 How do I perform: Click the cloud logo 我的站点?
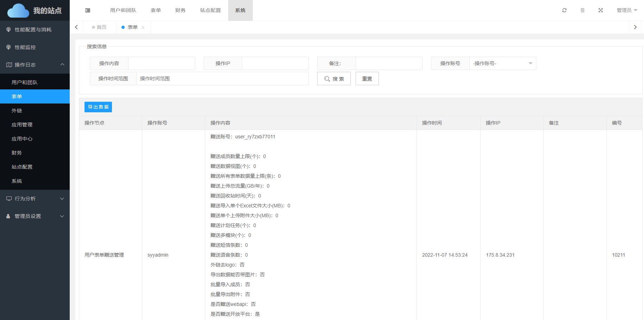point(35,11)
